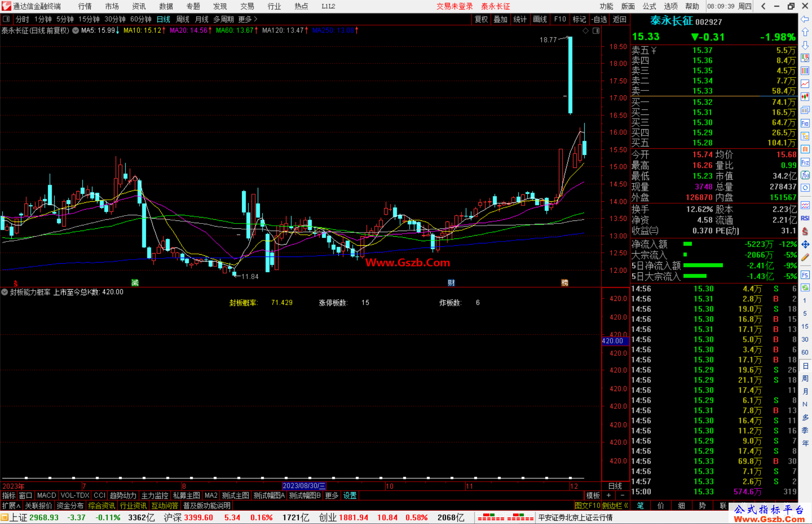This screenshot has width=812, height=524.
Task: Toggle the MA indicator circle next to stock name
Action: click(x=76, y=30)
